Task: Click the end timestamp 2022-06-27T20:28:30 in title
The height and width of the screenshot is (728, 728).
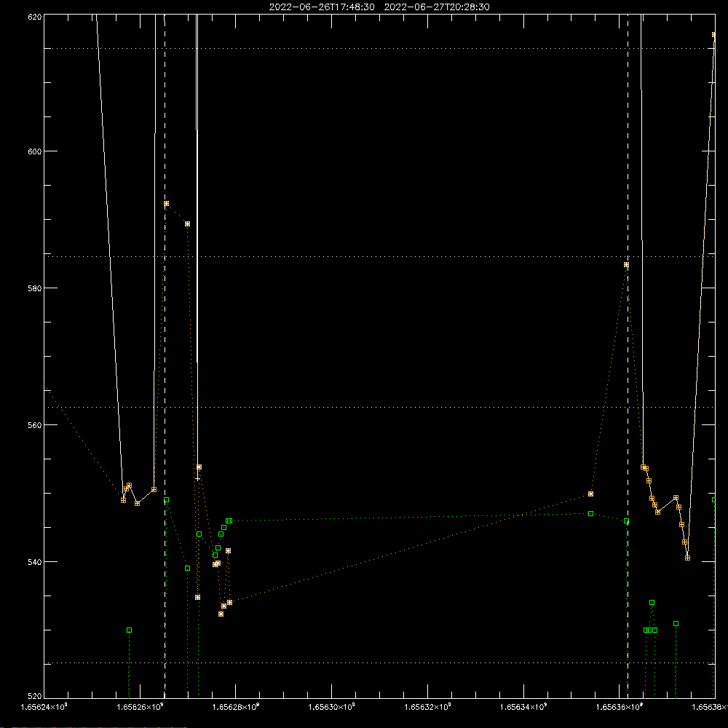Action: point(436,7)
